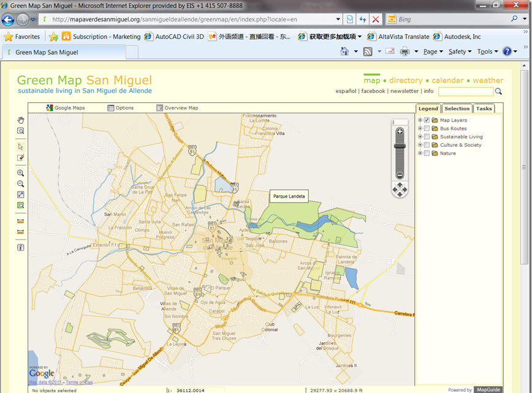
Task: Click the compatibility view page icon
Action: coord(350,20)
